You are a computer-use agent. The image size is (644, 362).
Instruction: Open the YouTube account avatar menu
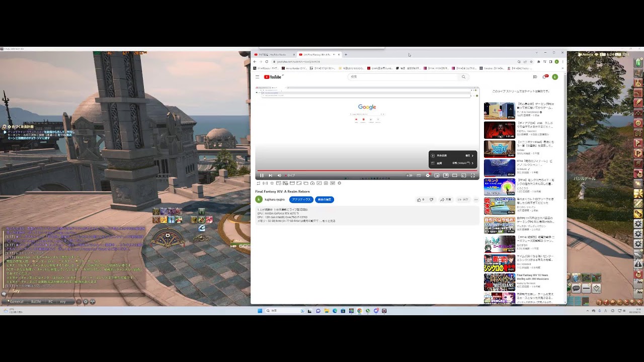(x=555, y=77)
